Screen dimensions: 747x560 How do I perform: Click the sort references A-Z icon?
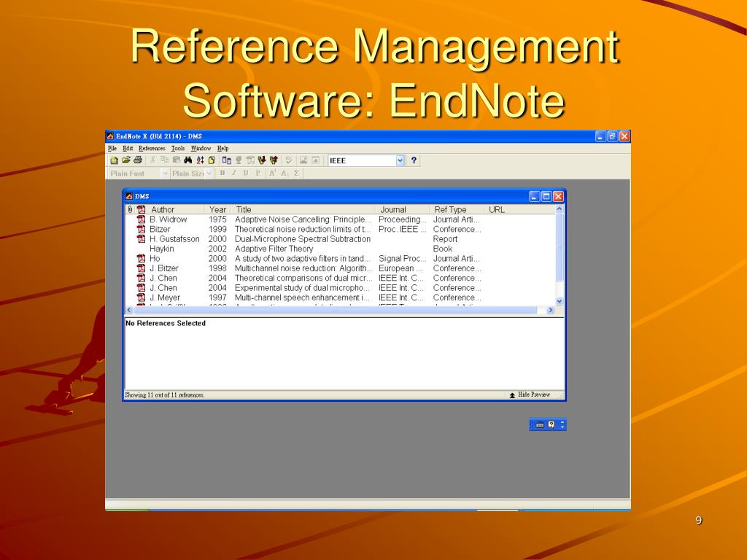pyautogui.click(x=200, y=160)
